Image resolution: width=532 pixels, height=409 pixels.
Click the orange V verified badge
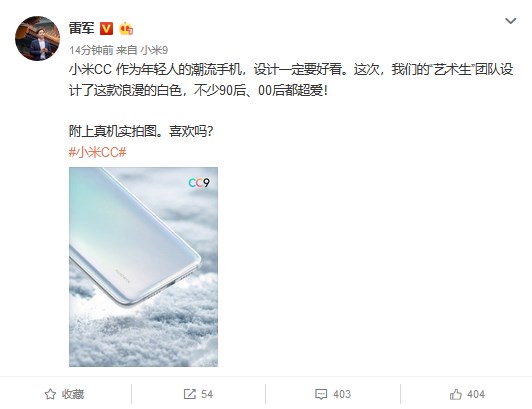coord(106,29)
